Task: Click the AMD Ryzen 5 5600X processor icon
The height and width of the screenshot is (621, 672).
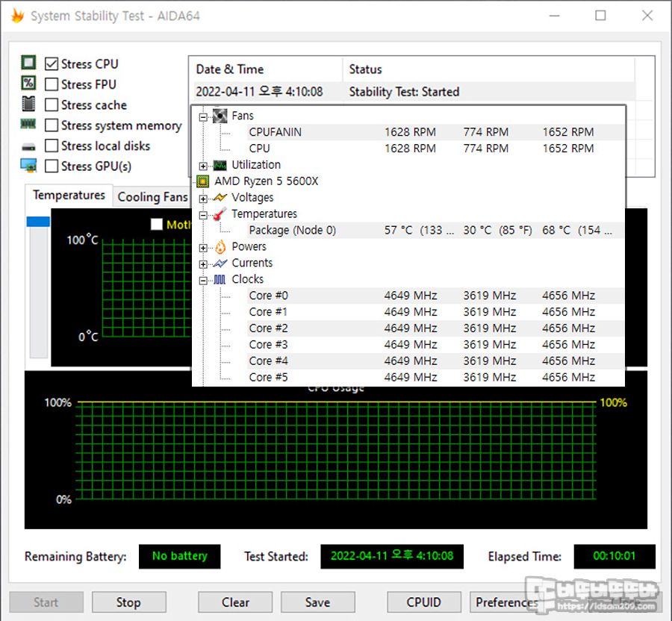Action: (202, 181)
